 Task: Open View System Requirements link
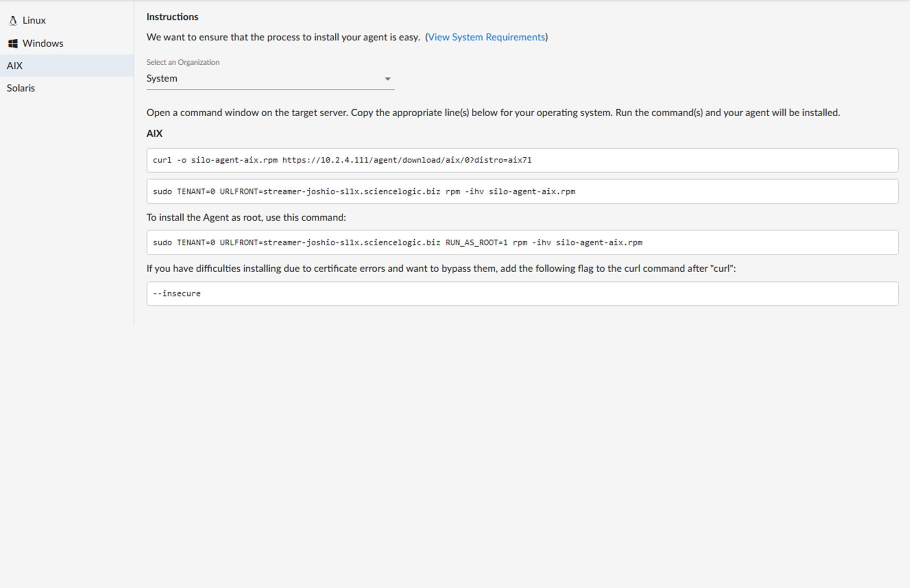point(486,37)
